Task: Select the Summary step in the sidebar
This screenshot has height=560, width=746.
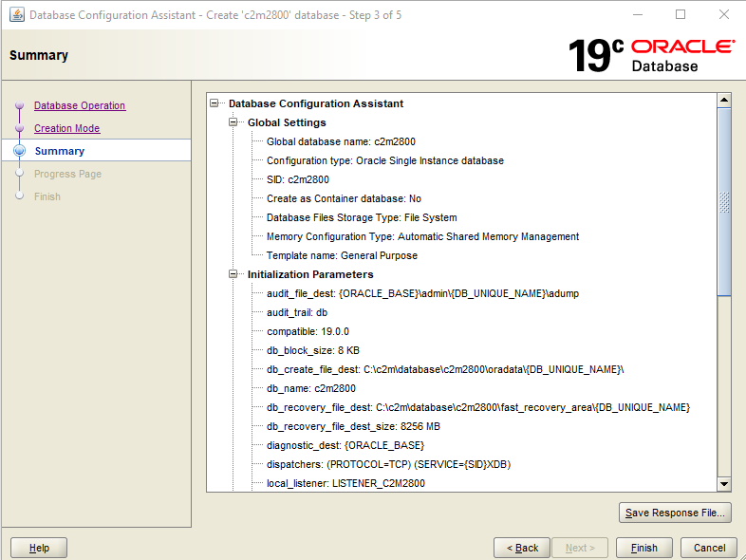Action: point(60,151)
